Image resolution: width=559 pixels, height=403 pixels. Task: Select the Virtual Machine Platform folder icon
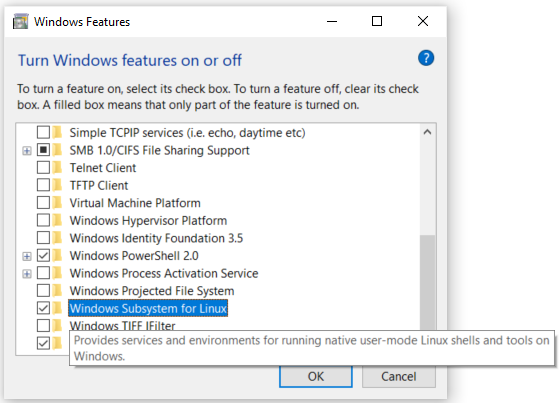pyautogui.click(x=57, y=203)
